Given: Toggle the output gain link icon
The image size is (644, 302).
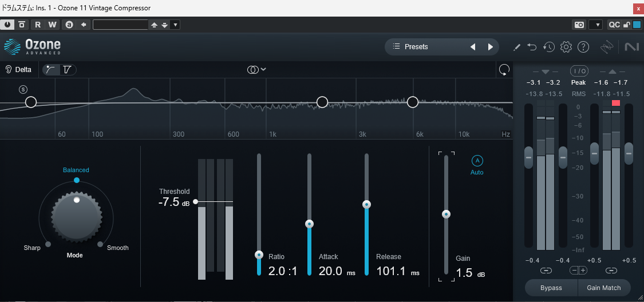Looking at the screenshot, I should tap(611, 271).
